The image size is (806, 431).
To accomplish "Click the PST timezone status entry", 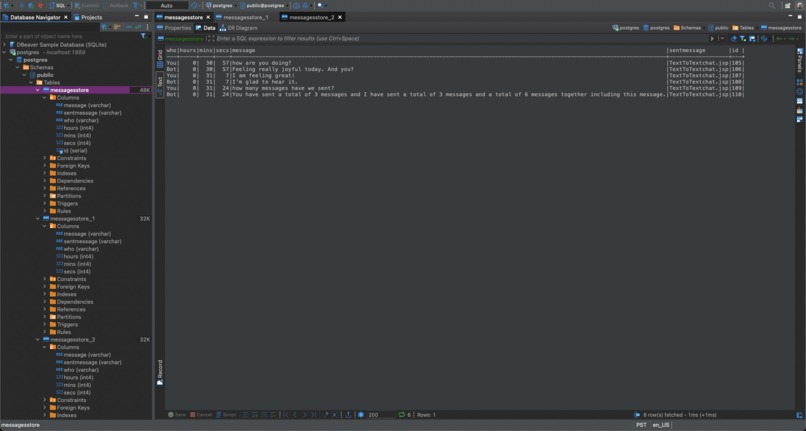I will click(x=641, y=425).
